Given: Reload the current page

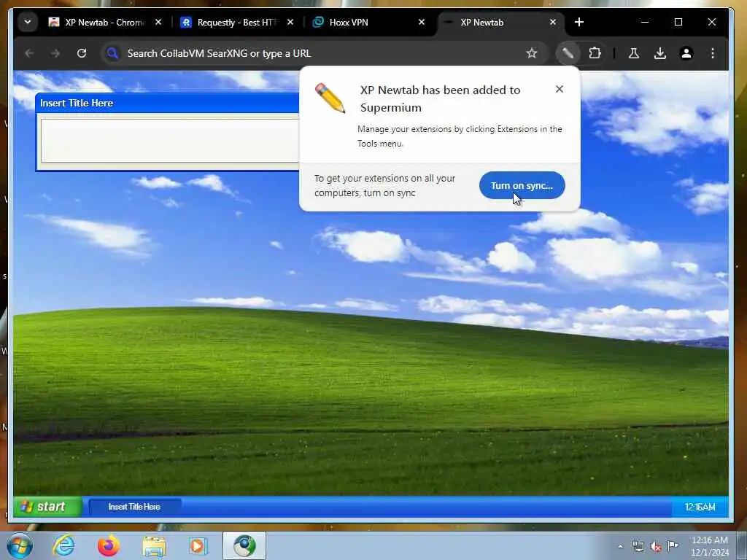Looking at the screenshot, I should [x=82, y=53].
